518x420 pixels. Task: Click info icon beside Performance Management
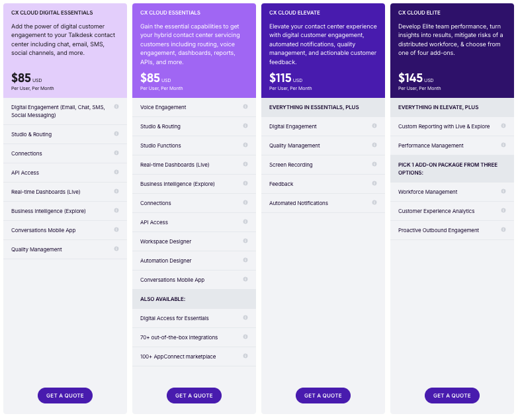click(503, 145)
